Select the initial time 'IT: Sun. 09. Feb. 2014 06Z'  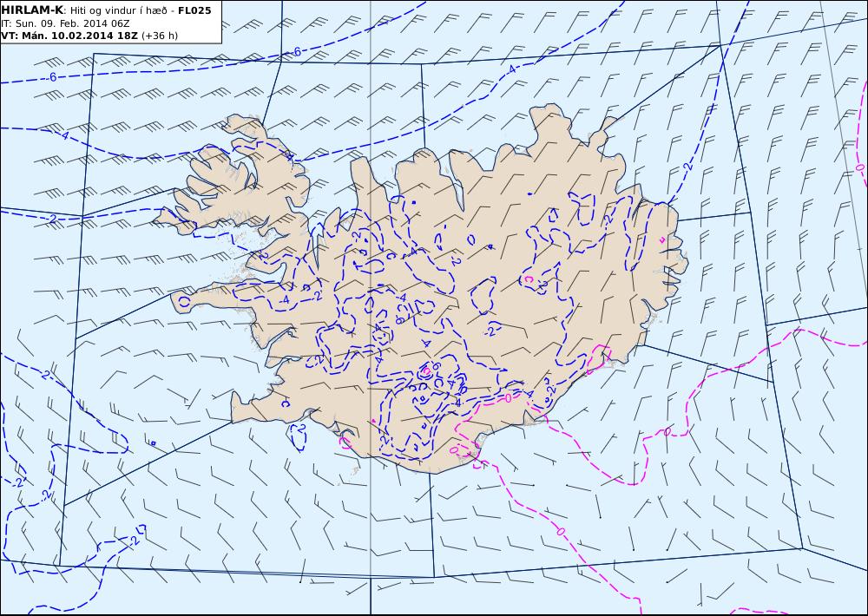(x=65, y=23)
